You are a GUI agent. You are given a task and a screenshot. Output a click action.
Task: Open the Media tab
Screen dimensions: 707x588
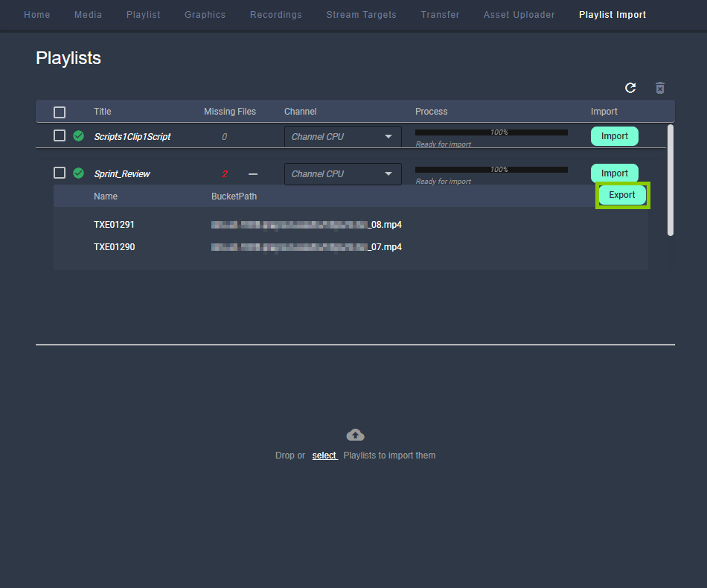[88, 15]
